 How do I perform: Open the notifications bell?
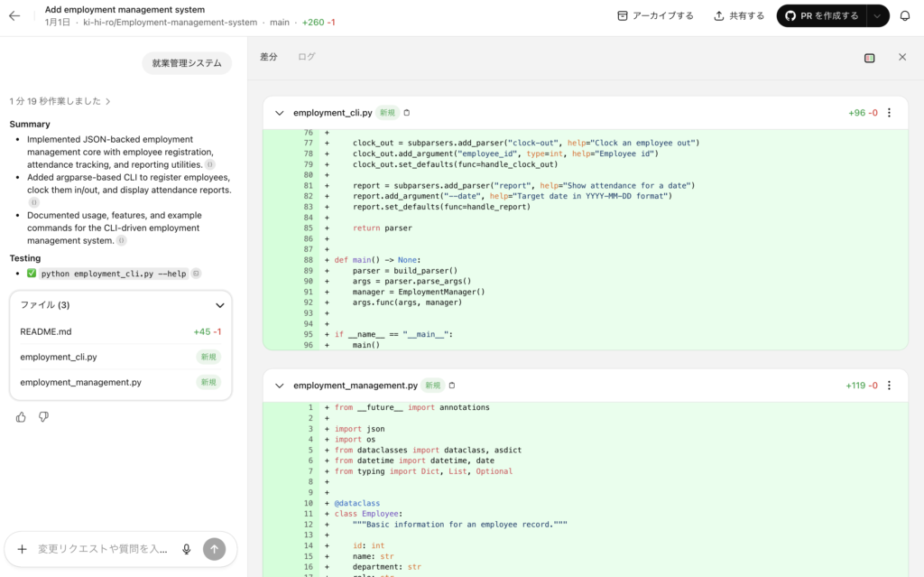(x=904, y=16)
